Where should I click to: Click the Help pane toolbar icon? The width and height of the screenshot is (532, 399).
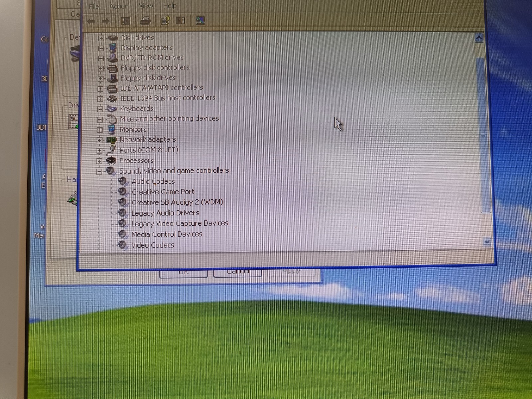tap(181, 21)
